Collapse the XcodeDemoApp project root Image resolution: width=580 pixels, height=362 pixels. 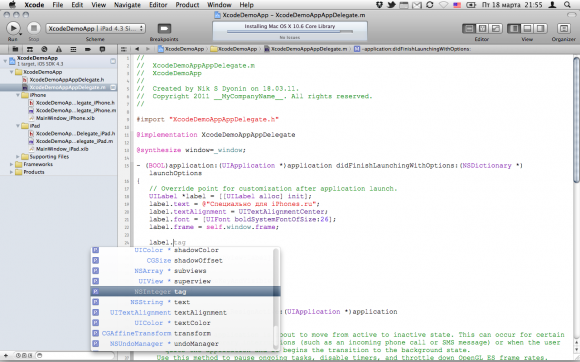click(x=5, y=61)
